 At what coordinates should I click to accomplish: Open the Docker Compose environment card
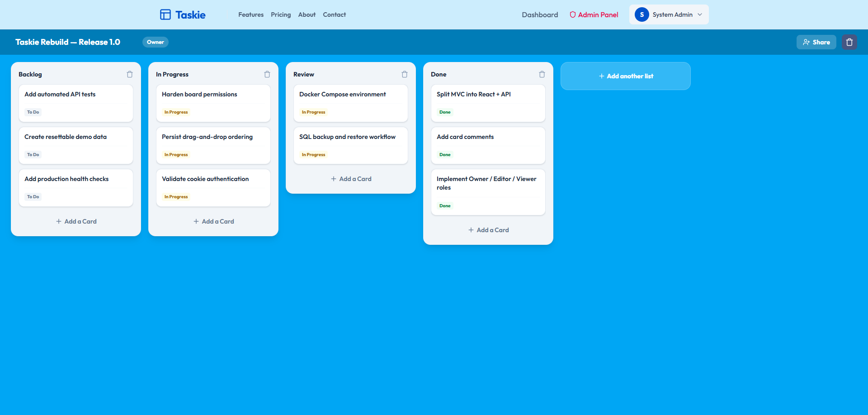351,103
